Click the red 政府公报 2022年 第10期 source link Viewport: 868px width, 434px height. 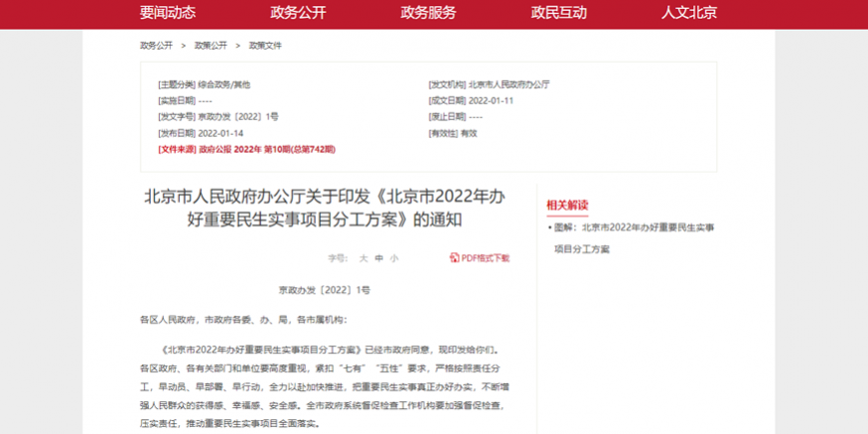point(266,149)
